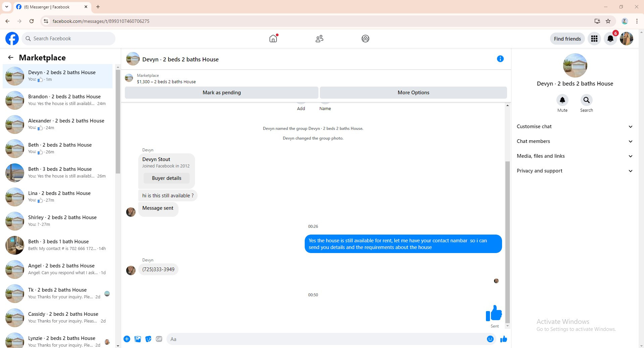Click the browser address bar URL

point(101,21)
